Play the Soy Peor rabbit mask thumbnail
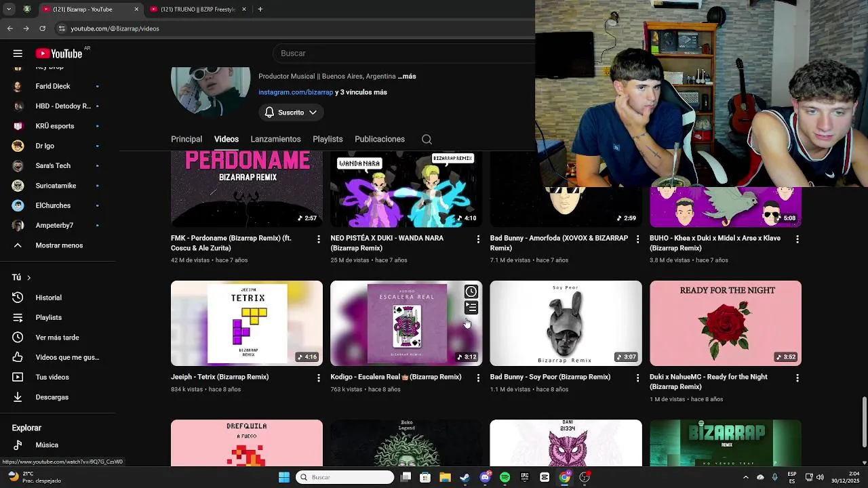Image resolution: width=868 pixels, height=488 pixels. 566,323
